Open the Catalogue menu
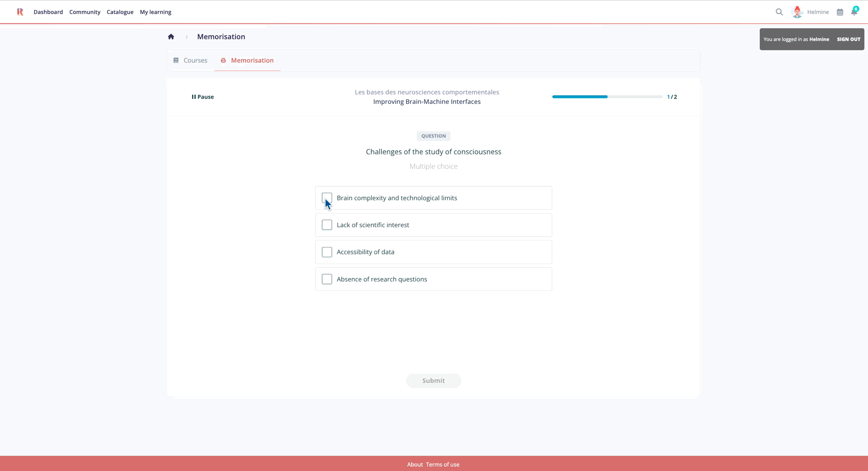The width and height of the screenshot is (868, 471). pyautogui.click(x=120, y=12)
